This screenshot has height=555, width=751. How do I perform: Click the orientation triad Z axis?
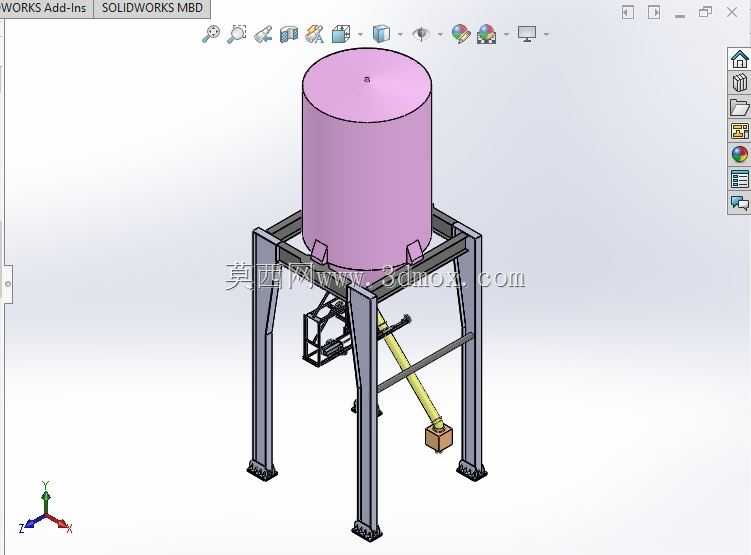(29, 524)
